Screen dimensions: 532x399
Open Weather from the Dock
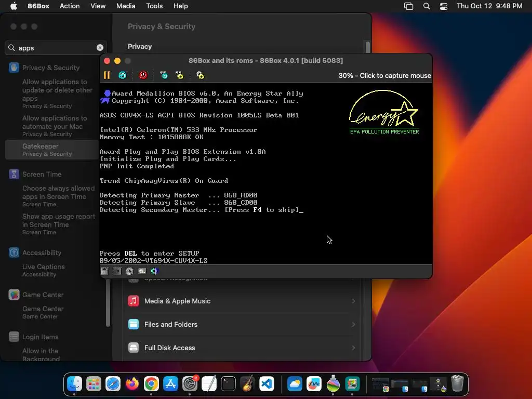click(x=295, y=384)
